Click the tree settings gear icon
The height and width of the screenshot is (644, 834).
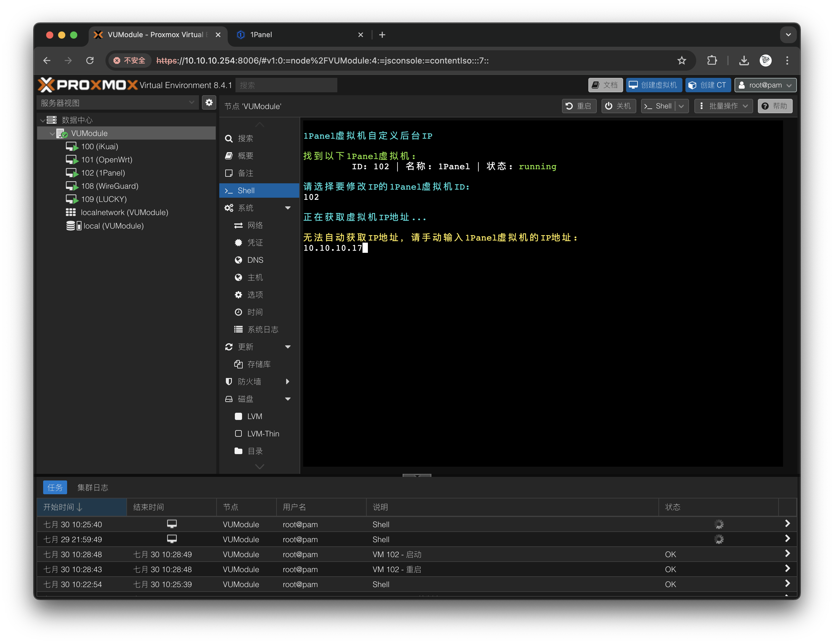209,103
